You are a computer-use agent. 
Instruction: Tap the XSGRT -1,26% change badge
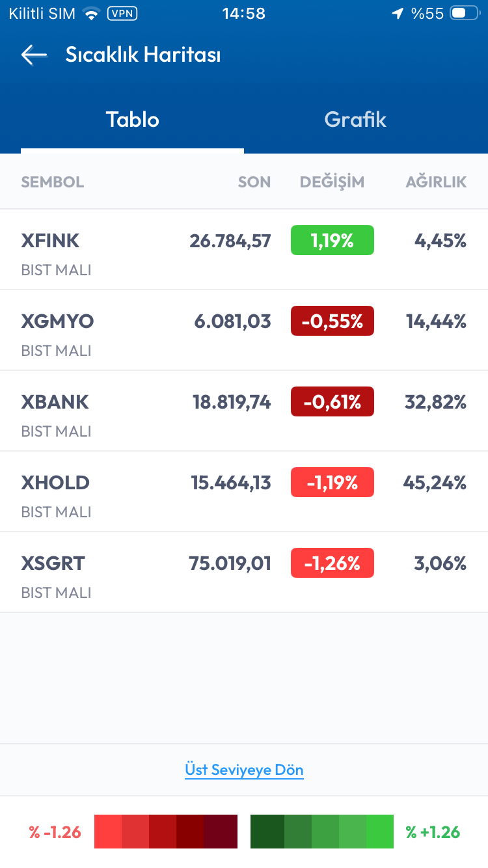pyautogui.click(x=332, y=563)
